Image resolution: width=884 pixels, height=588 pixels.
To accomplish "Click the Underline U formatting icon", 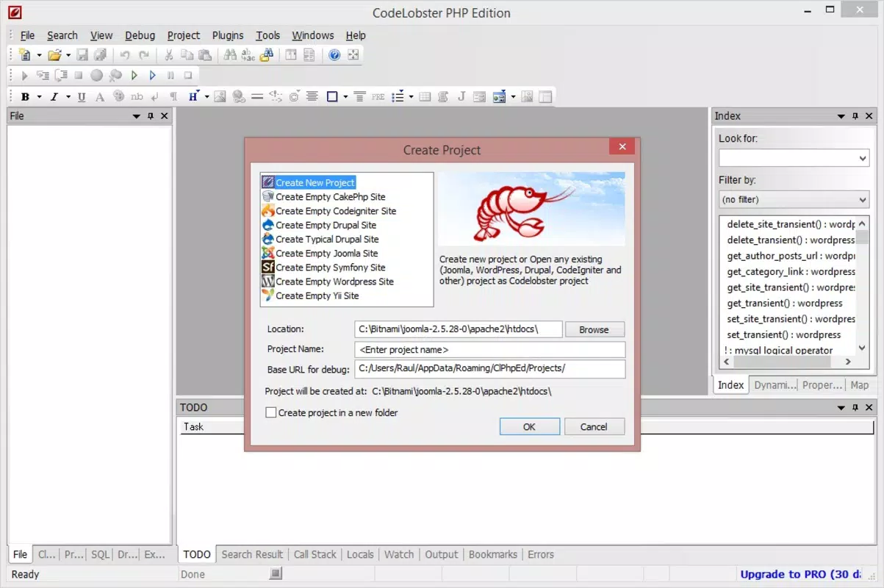I will [x=81, y=96].
